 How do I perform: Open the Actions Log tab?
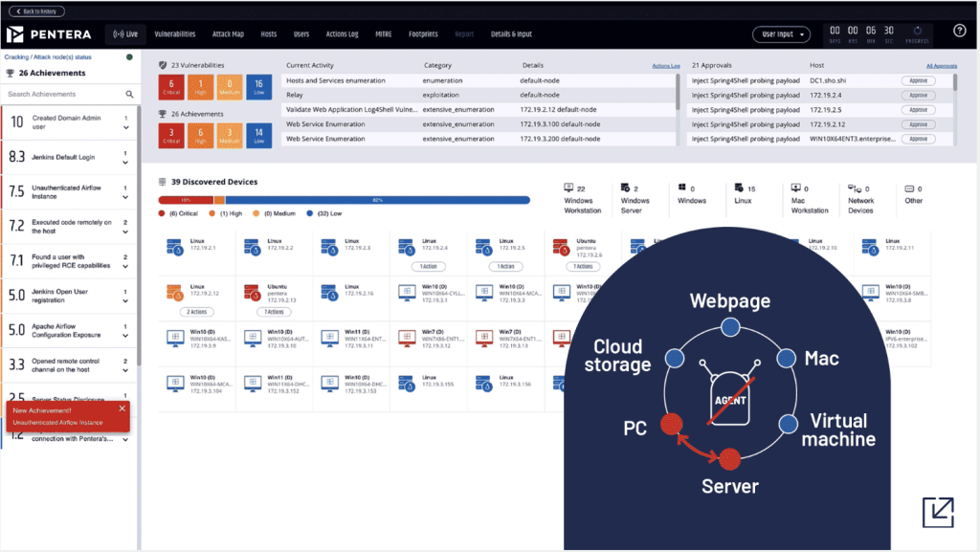coord(342,34)
